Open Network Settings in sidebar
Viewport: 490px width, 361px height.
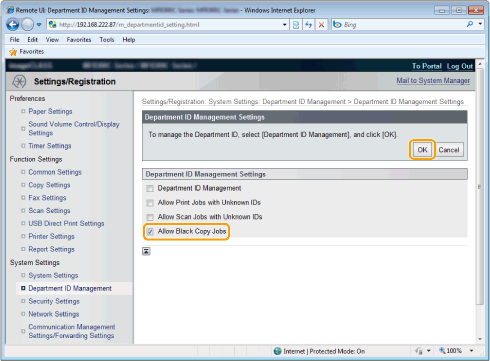point(54,314)
